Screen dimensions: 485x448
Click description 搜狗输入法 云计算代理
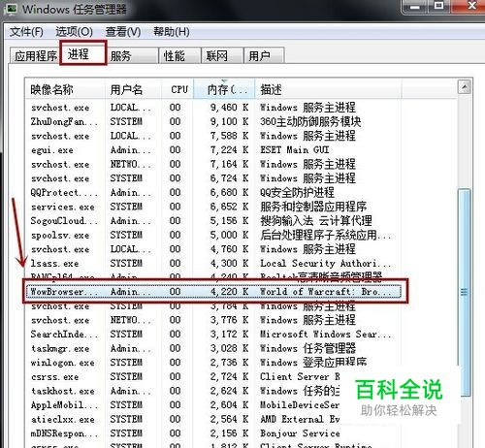316,221
